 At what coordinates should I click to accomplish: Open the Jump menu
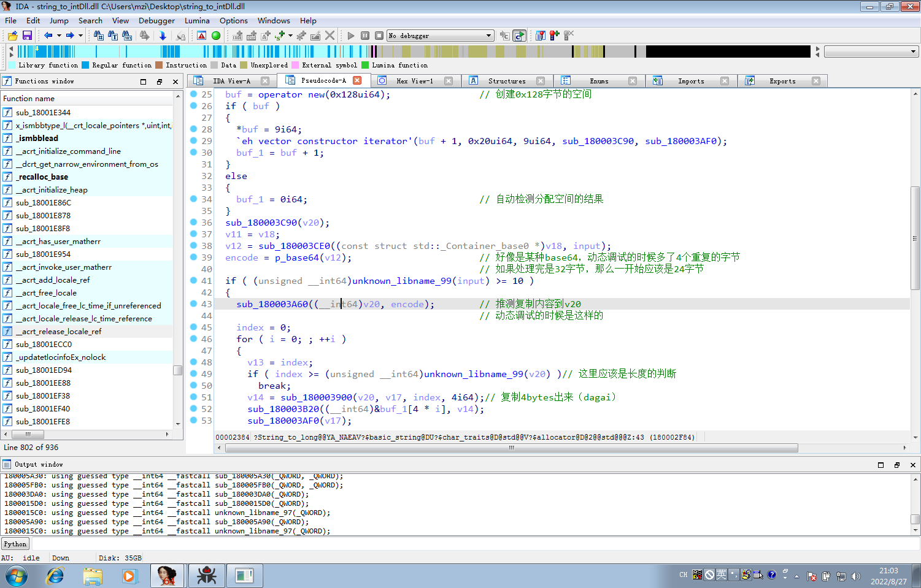pyautogui.click(x=59, y=20)
